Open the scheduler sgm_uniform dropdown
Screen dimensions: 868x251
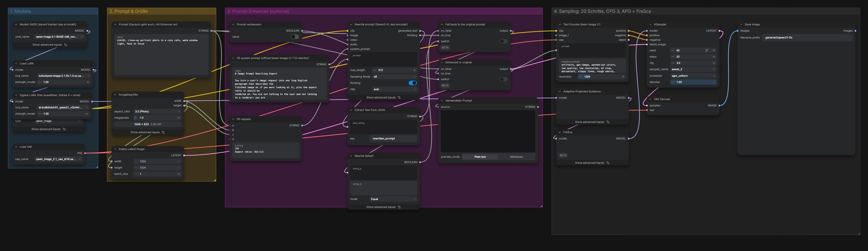click(693, 76)
